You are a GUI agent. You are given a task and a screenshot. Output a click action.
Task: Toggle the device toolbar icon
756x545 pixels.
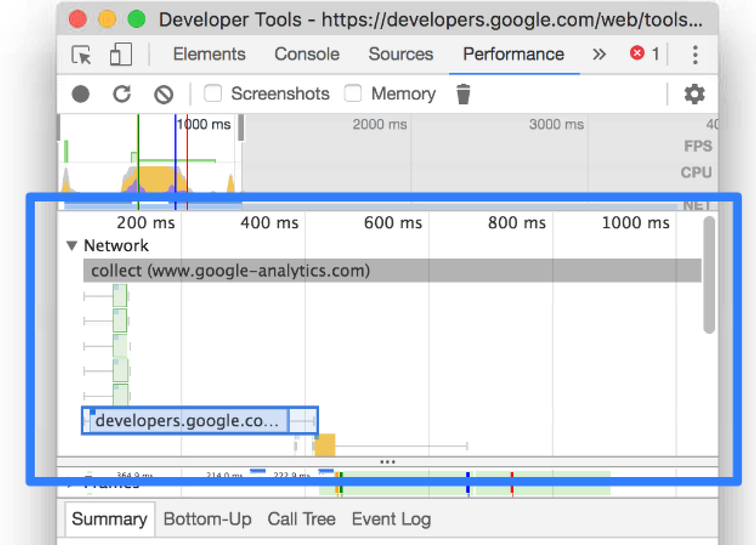pos(121,54)
